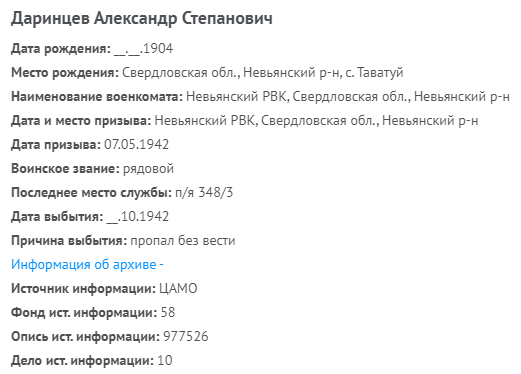This screenshot has height=374, width=521.
Task: Click the source value ЦАМО
Action: [178, 288]
